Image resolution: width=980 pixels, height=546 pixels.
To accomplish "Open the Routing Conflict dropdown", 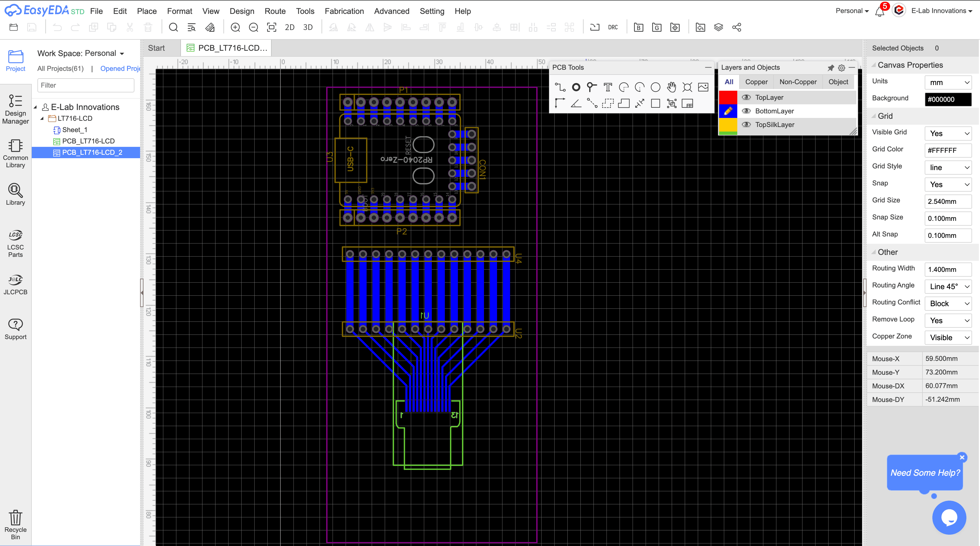I will click(x=948, y=303).
